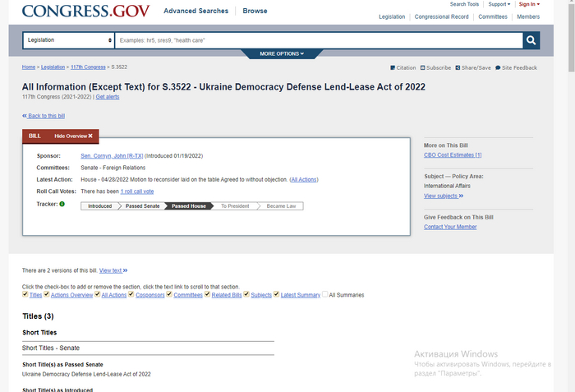Click the Became Law tracker stage
This screenshot has height=392, width=575.
[281, 206]
